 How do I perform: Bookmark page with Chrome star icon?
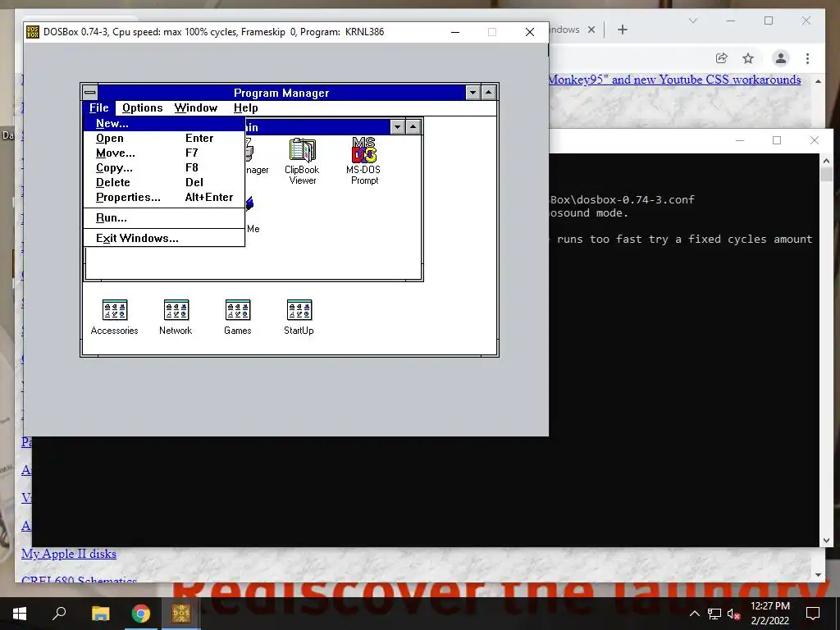748,58
